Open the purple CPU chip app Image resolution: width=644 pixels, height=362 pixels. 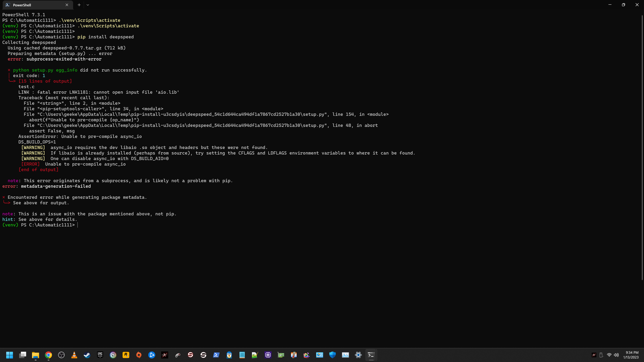pyautogui.click(x=268, y=355)
